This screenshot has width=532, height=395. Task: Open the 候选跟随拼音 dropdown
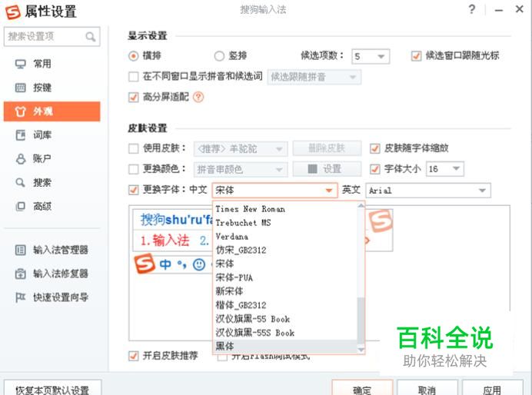(x=314, y=77)
